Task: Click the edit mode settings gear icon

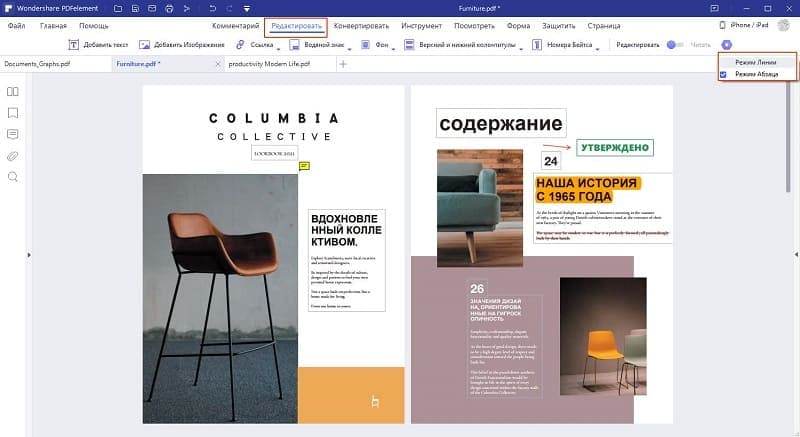Action: click(x=727, y=45)
